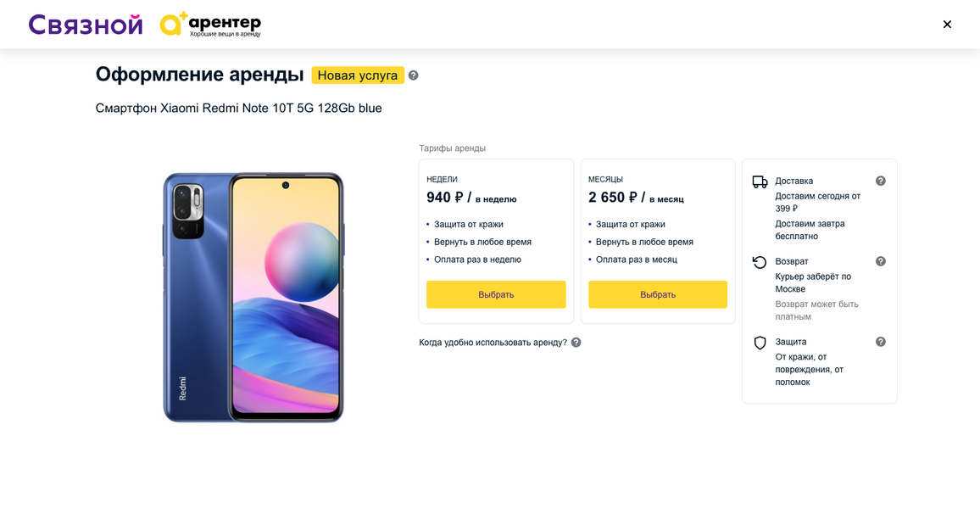Click the Xiaomi Redmi phone image
This screenshot has width=980, height=508.
(253, 297)
